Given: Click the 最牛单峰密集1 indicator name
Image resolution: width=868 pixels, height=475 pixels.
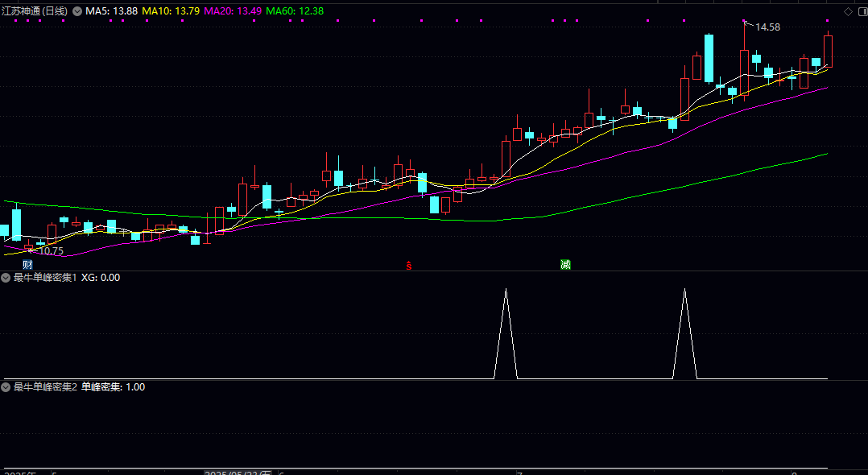Looking at the screenshot, I should point(45,278).
